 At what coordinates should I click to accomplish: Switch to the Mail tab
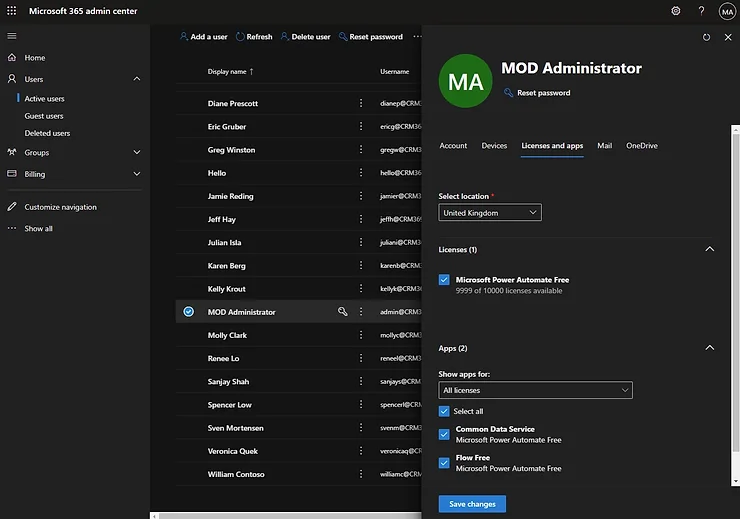pos(605,146)
